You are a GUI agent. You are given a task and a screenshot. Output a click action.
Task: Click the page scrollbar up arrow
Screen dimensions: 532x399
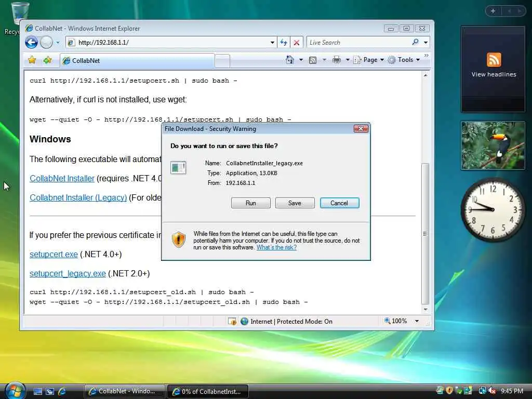tap(425, 75)
